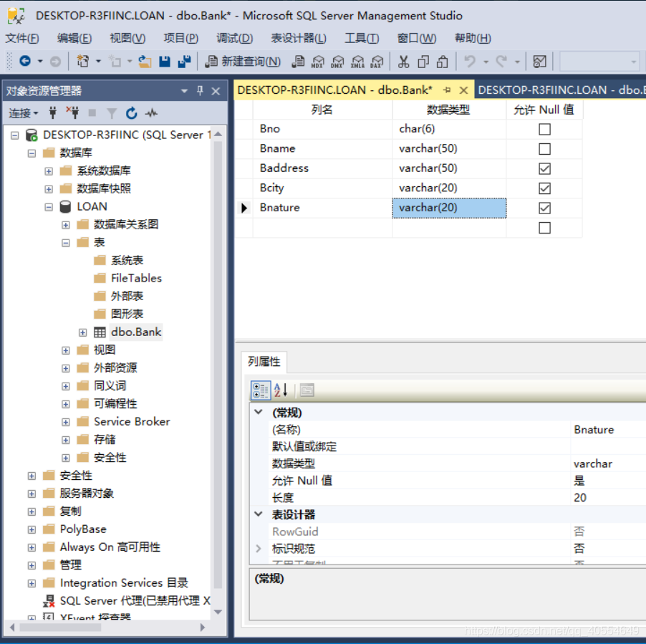This screenshot has width=646, height=644.
Task: Click the Object Explorer horizontal scrollbar thumb
Action: 60,628
